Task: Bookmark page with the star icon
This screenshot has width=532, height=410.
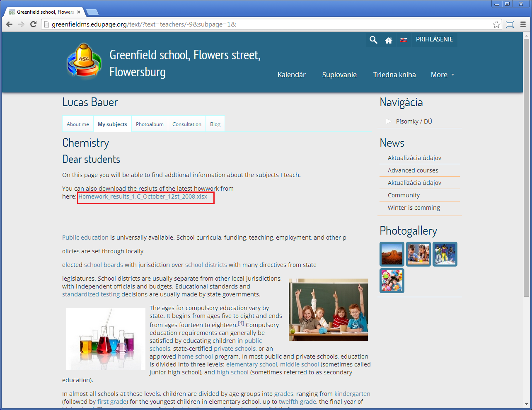Action: (x=496, y=24)
